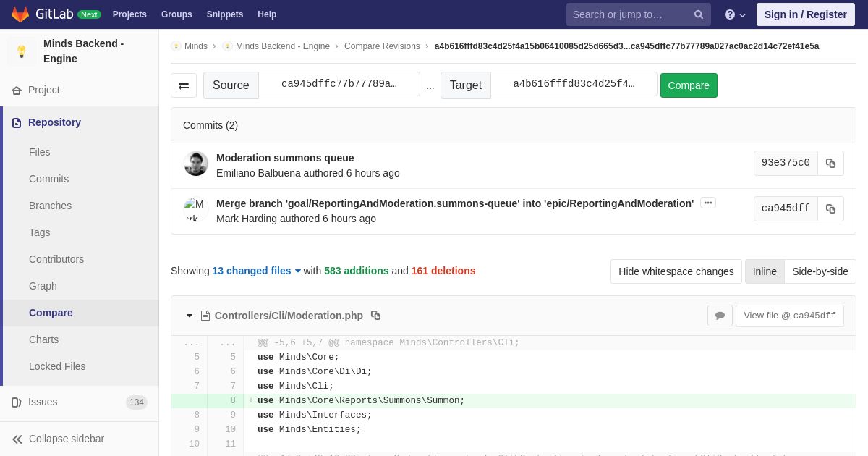Open Contributors in the sidebar
868x456 pixels.
click(x=56, y=259)
